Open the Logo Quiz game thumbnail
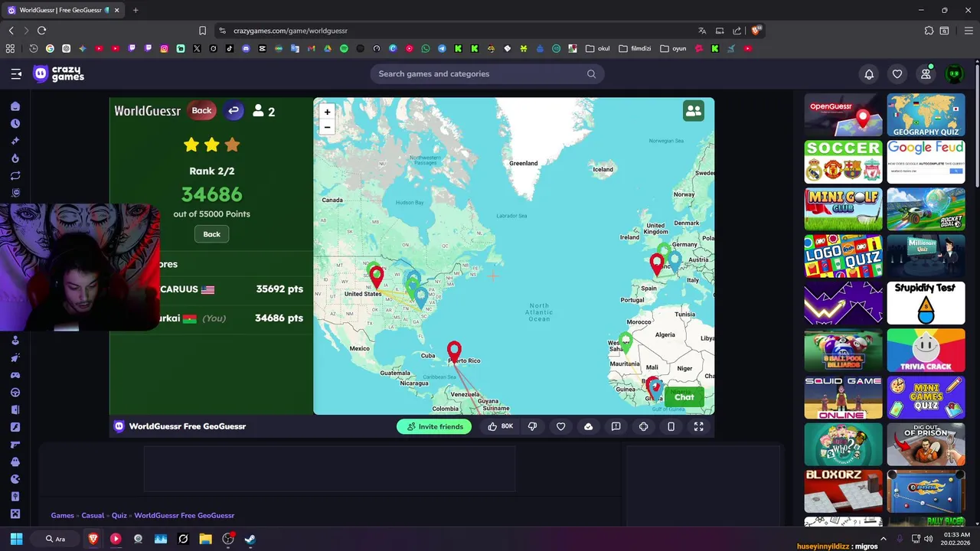This screenshot has height=551, width=980. coord(843,256)
